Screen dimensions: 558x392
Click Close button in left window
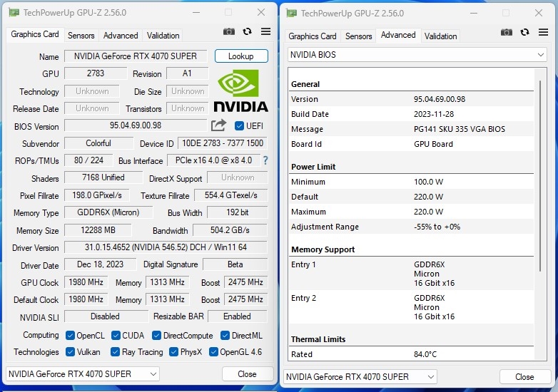click(248, 374)
